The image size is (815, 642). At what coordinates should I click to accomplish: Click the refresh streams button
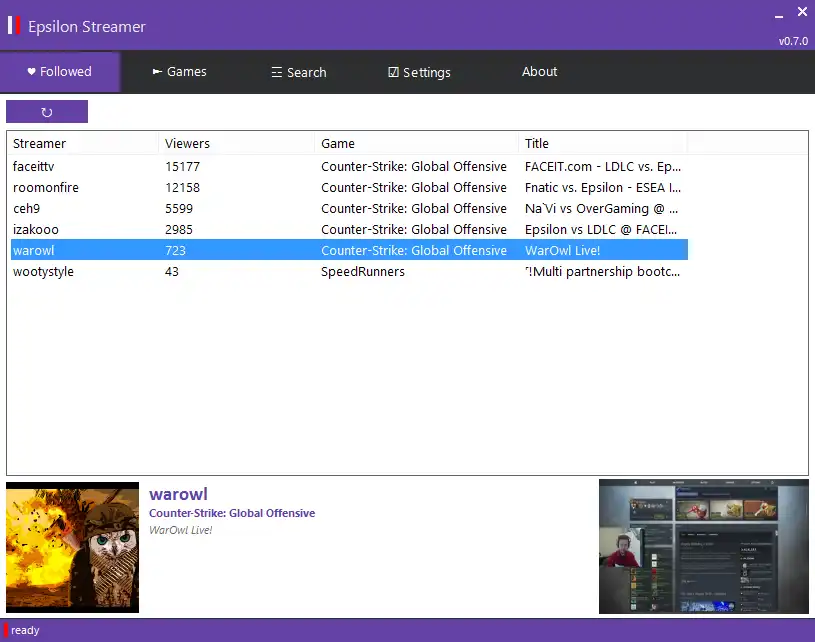point(47,112)
